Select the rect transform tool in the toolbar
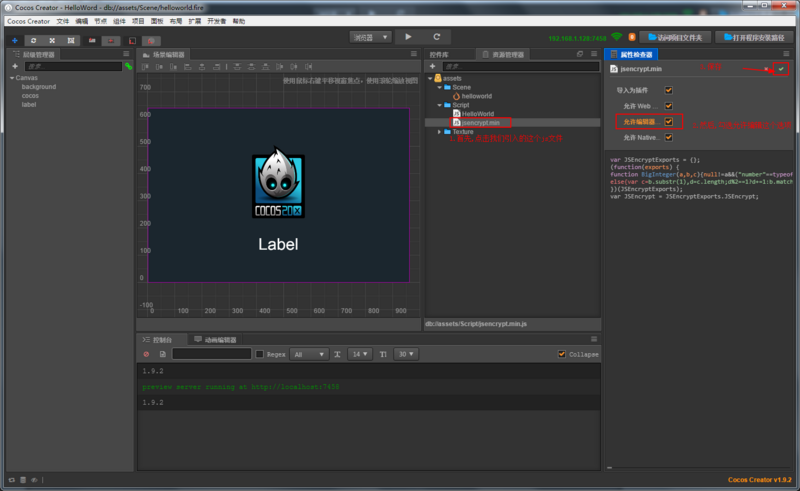This screenshot has width=800, height=491. 71,40
